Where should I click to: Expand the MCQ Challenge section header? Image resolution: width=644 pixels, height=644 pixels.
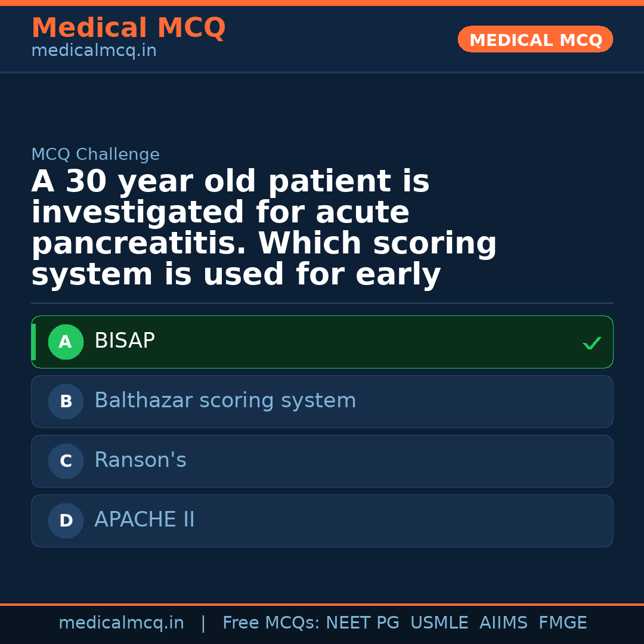95,154
